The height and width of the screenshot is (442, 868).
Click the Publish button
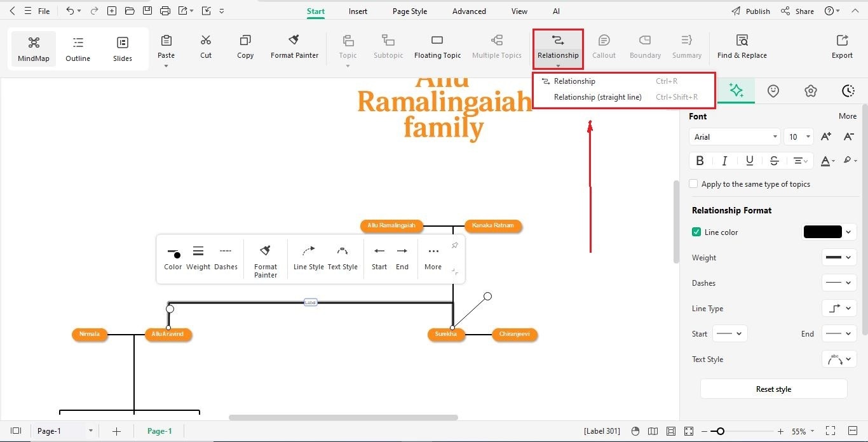click(750, 11)
